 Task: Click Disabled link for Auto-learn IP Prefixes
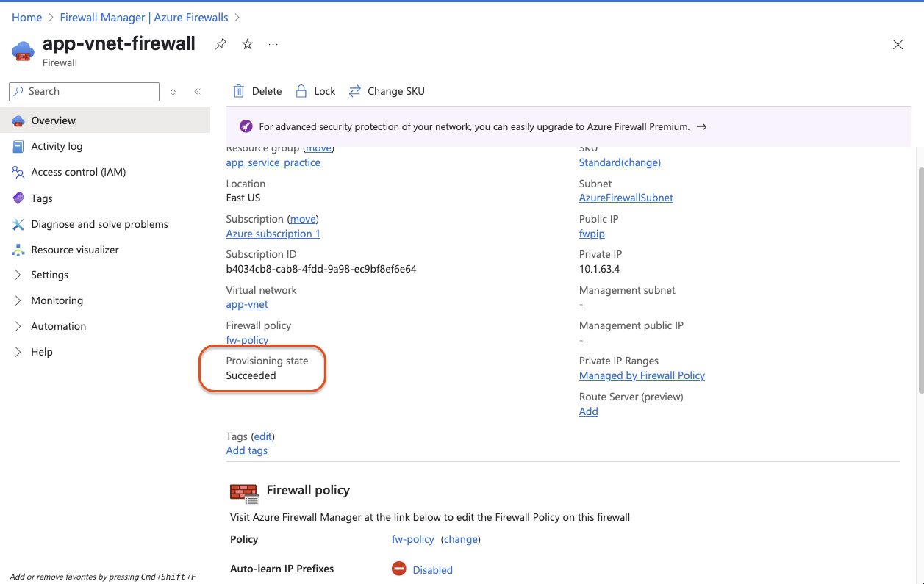pyautogui.click(x=432, y=570)
